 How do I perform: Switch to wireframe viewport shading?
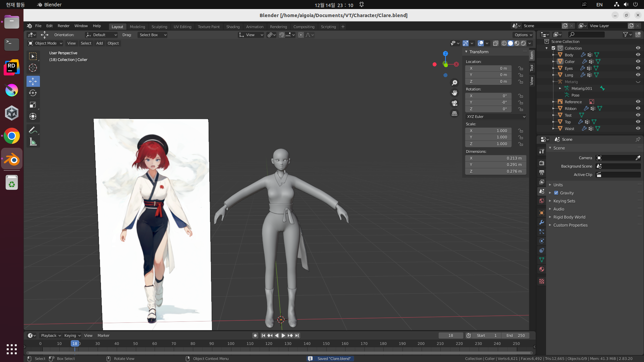coord(504,43)
